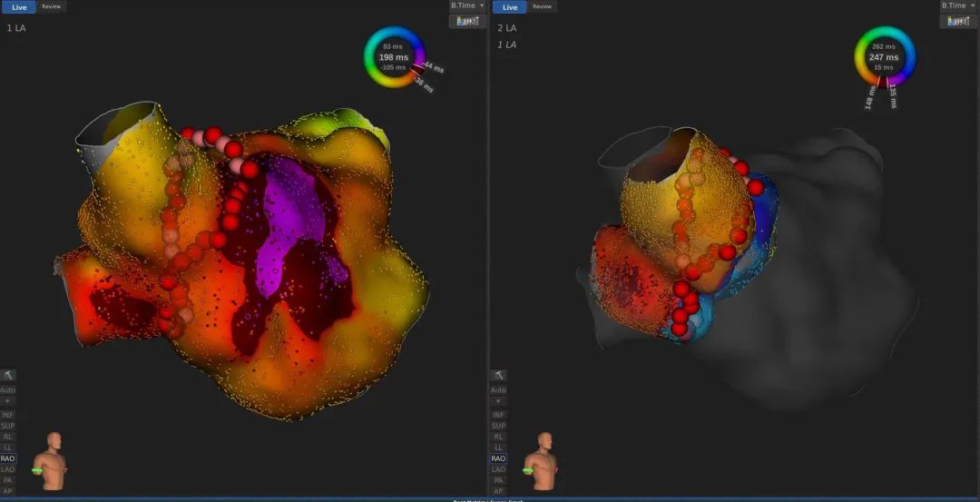This screenshot has width=980, height=502.
Task: Open the 1 LA map selector in left panel
Action: pyautogui.click(x=15, y=28)
